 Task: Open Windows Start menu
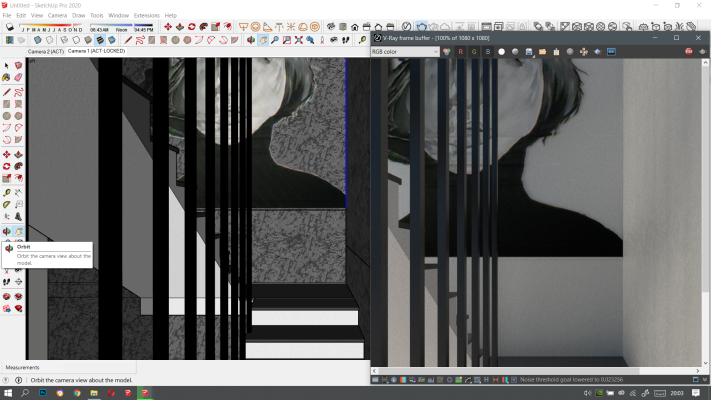(x=8, y=393)
